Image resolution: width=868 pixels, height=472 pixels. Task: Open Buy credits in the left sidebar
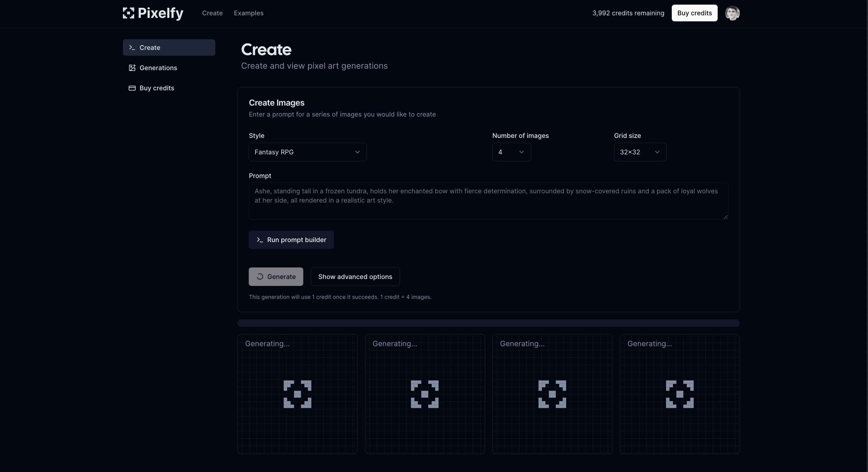(x=169, y=88)
